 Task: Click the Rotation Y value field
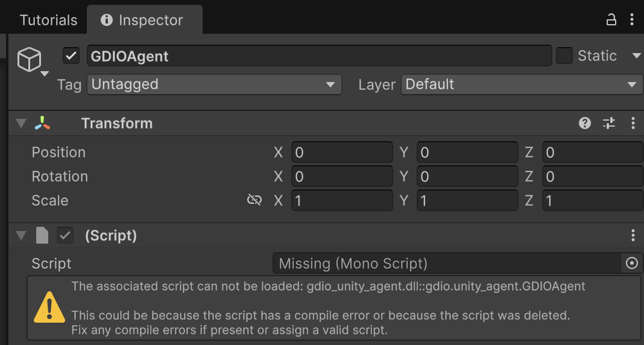coord(467,176)
